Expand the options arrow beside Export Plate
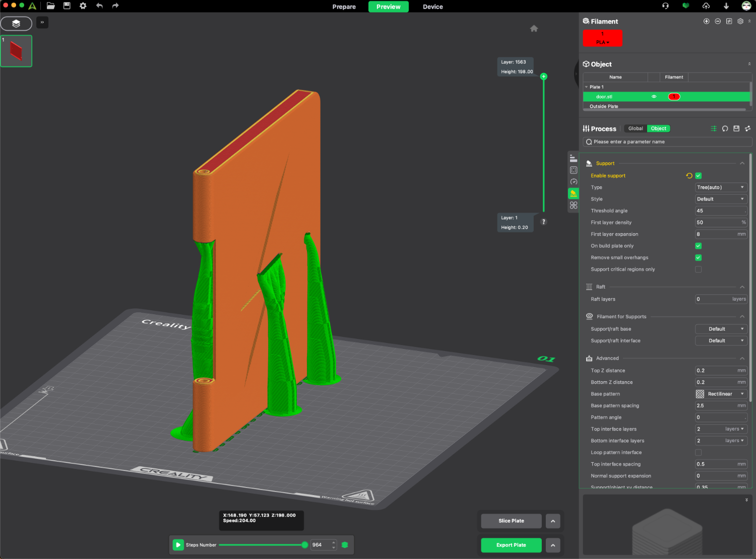The image size is (756, 559). (x=553, y=545)
